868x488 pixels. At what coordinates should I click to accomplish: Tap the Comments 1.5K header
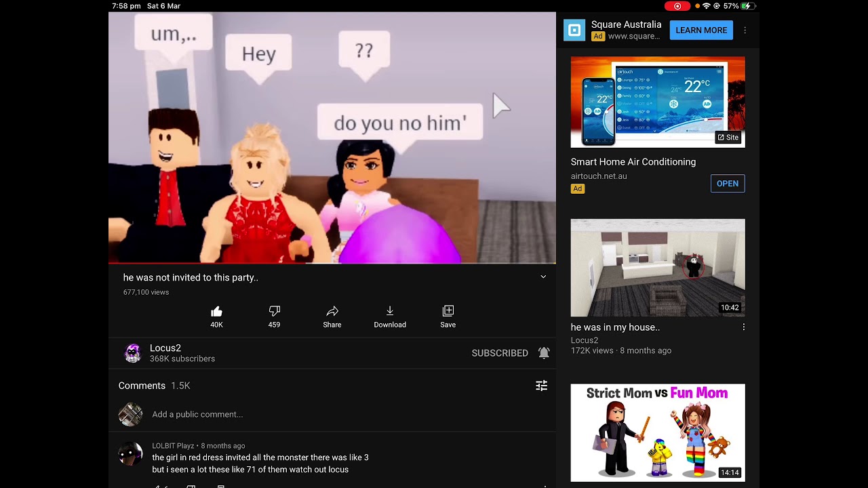click(x=154, y=386)
